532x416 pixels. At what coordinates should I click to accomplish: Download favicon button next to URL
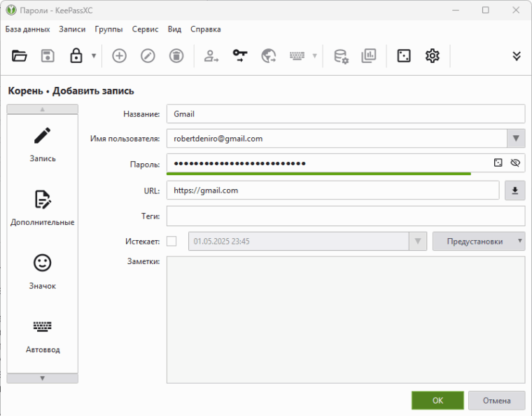pyautogui.click(x=514, y=190)
